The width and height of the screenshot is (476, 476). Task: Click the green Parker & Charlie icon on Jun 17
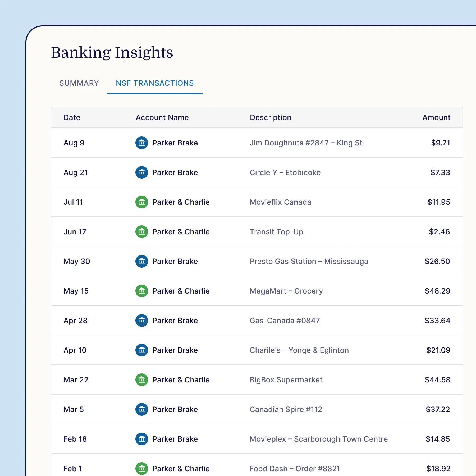click(x=142, y=232)
